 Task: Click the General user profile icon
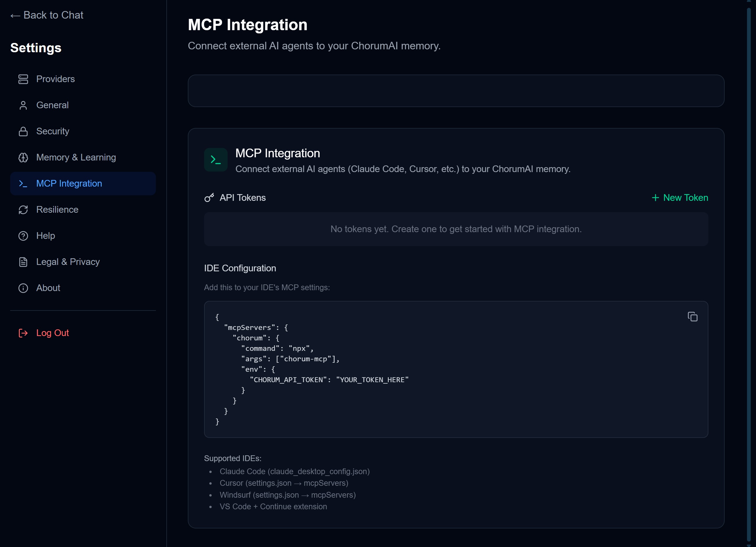pos(23,105)
